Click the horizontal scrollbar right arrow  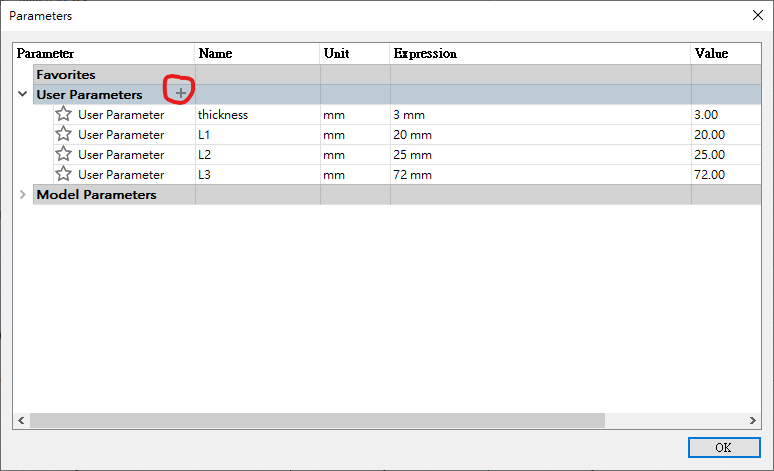(753, 421)
